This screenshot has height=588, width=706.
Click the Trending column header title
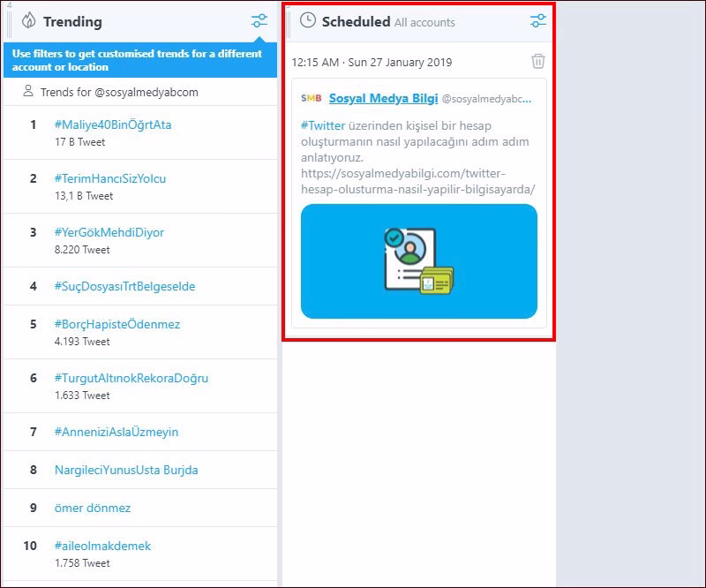[x=72, y=21]
